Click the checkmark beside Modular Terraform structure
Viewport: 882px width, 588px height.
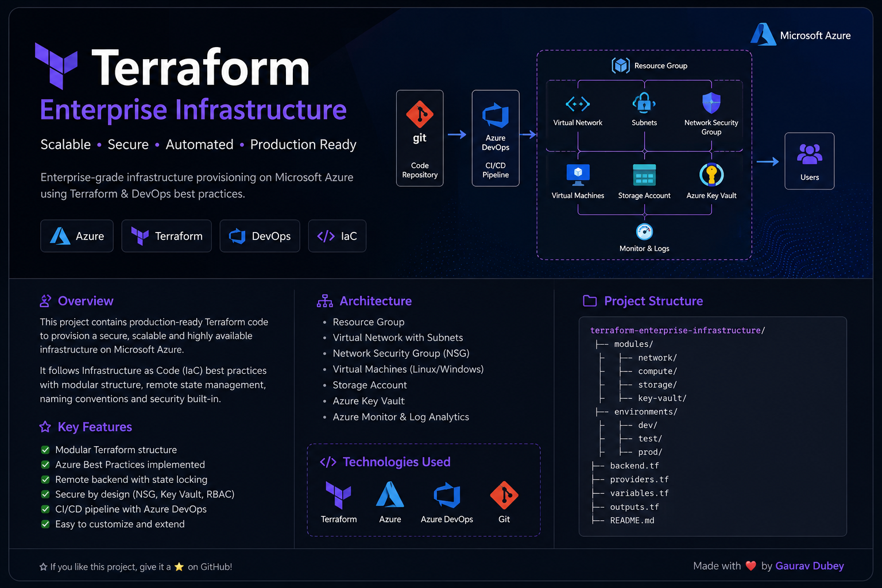point(45,450)
